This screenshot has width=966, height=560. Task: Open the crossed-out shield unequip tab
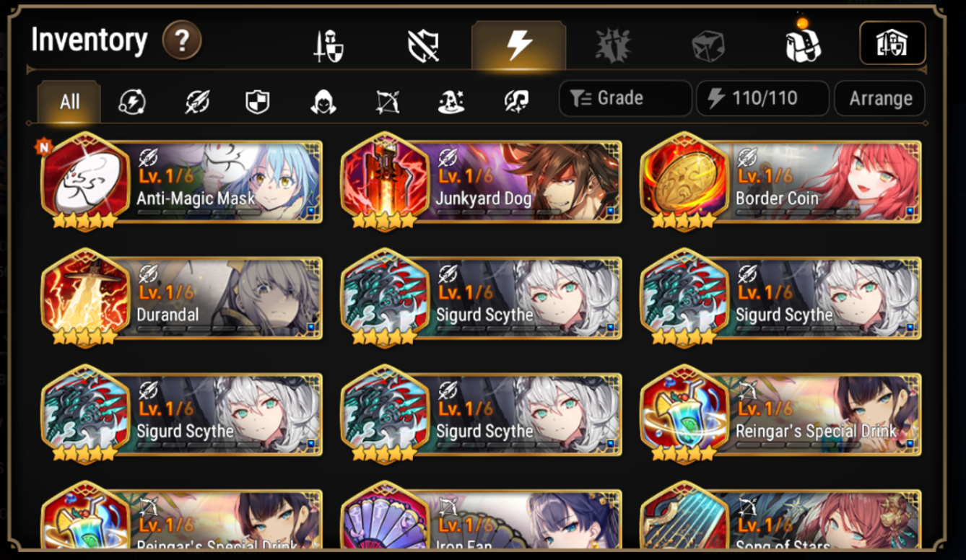[424, 46]
